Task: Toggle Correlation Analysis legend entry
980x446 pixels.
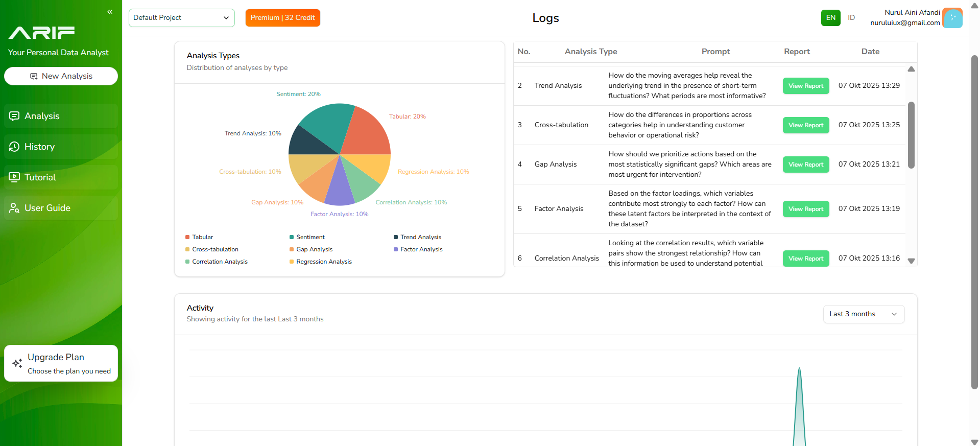Action: 217,262
